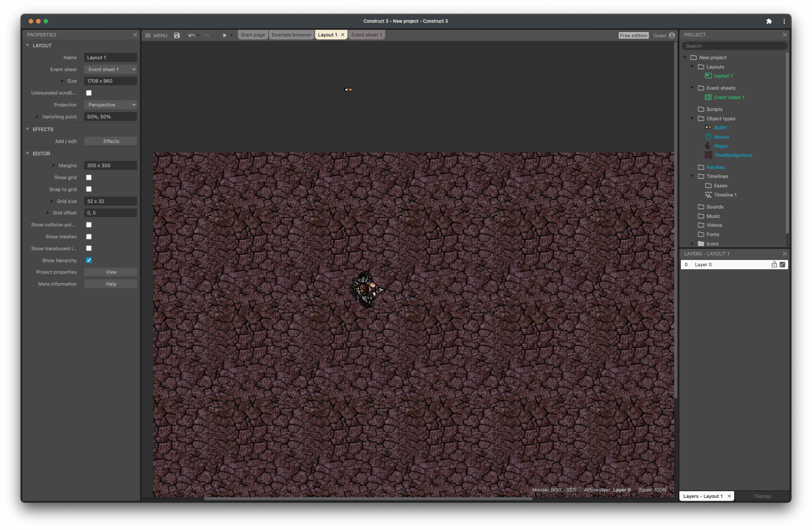Toggle Show collision polygons checkbox
Image resolution: width=812 pixels, height=530 pixels.
pyautogui.click(x=89, y=225)
